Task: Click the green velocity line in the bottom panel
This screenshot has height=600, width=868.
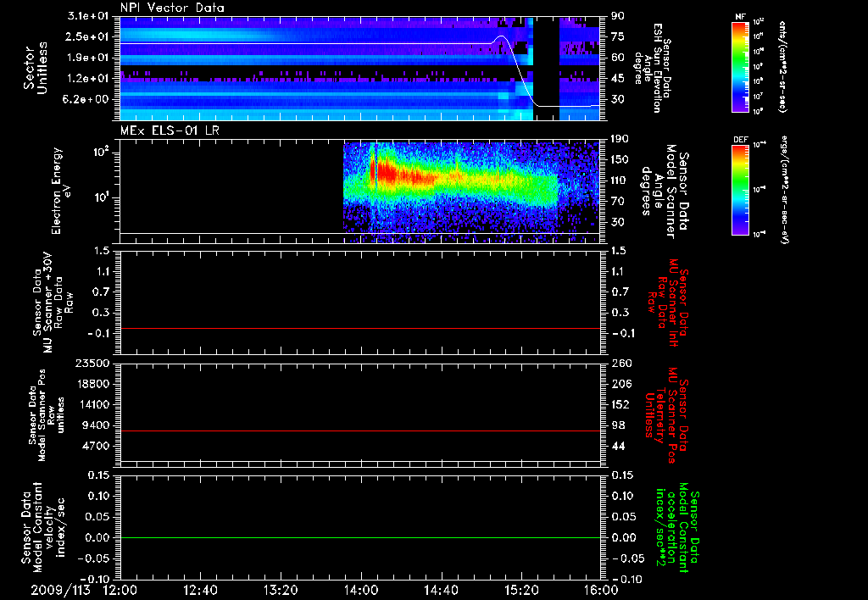Action: click(x=360, y=537)
